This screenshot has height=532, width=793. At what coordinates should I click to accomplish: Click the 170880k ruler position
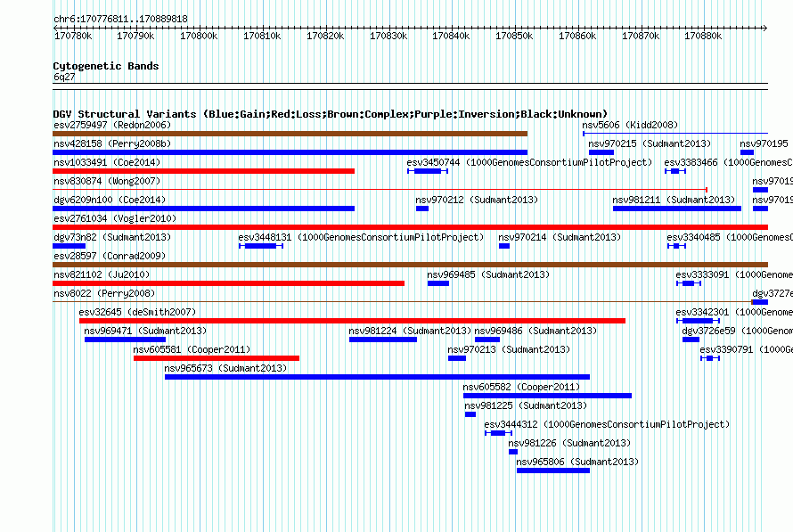coord(703,36)
